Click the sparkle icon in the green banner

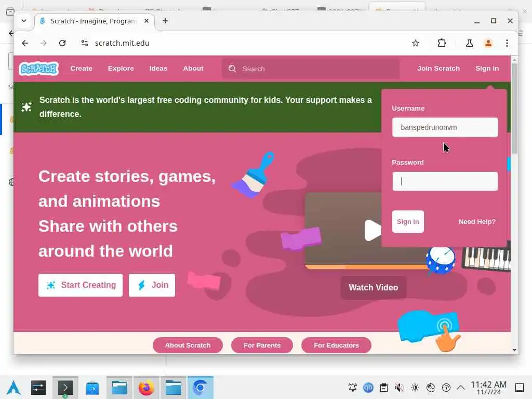click(x=26, y=107)
